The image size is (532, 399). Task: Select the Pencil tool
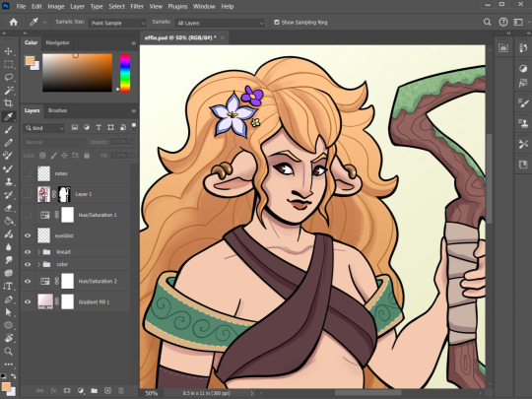pos(9,143)
